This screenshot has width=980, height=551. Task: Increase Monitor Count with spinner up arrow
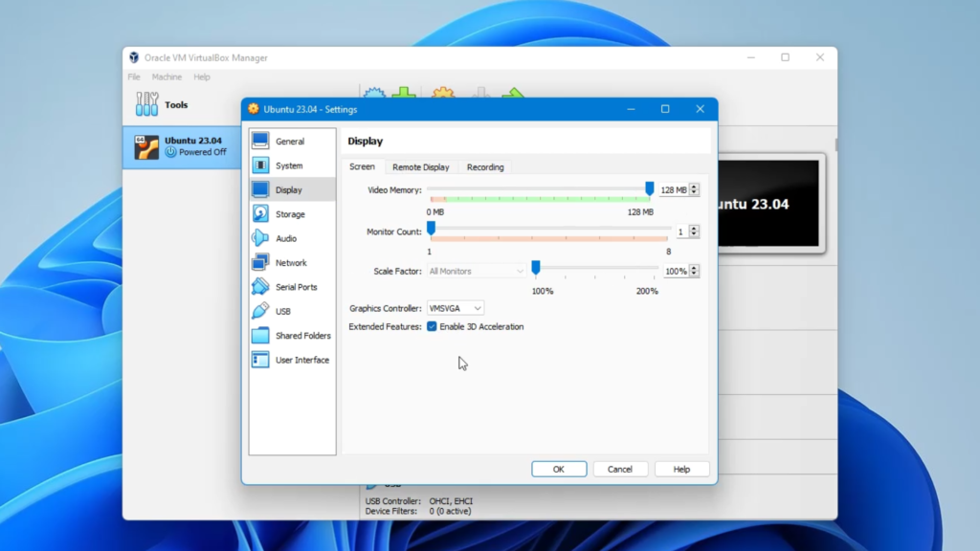(x=694, y=229)
